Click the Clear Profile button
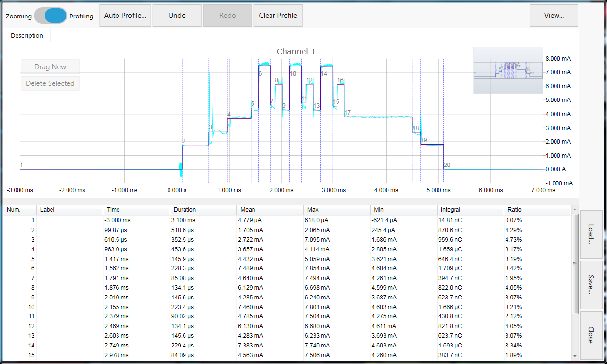This screenshot has width=607, height=364. pos(278,16)
